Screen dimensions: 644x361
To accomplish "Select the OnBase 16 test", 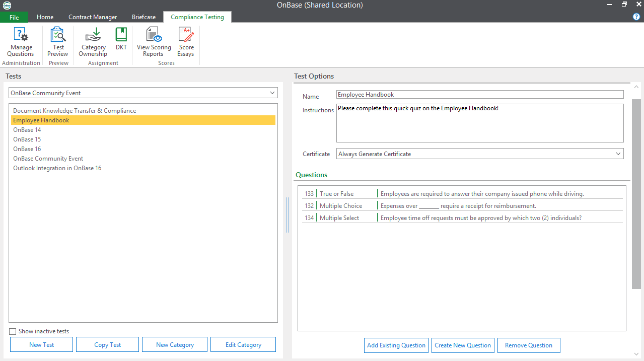I will 143,149.
